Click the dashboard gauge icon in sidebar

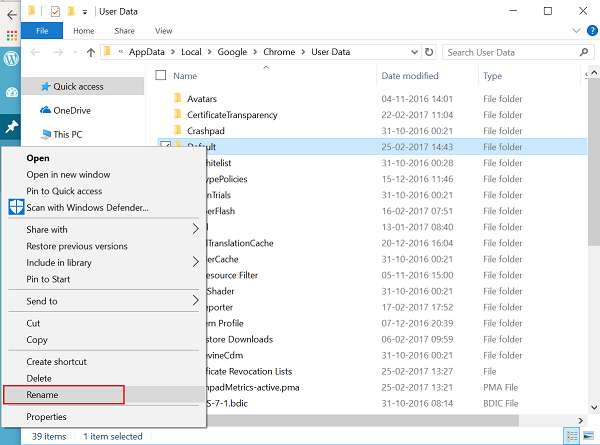[11, 92]
